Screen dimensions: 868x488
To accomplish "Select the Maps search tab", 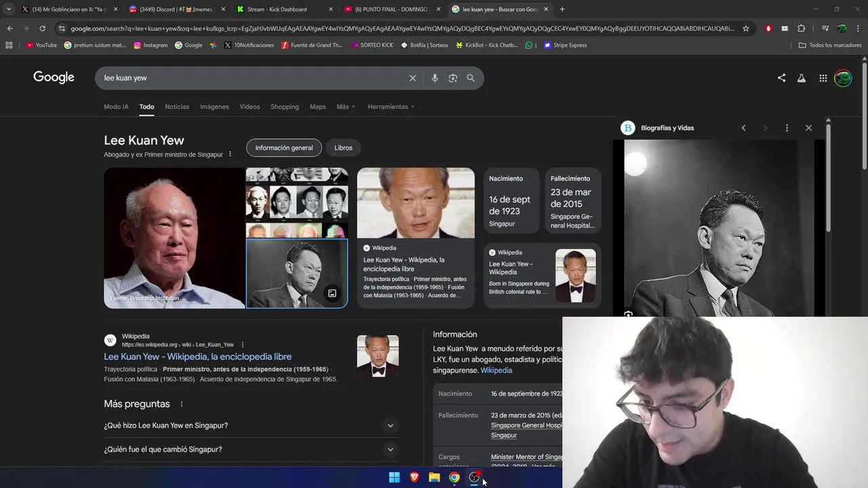I will pos(318,107).
